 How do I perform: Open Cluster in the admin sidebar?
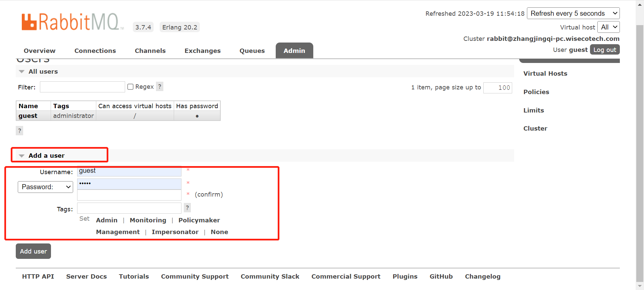click(535, 129)
